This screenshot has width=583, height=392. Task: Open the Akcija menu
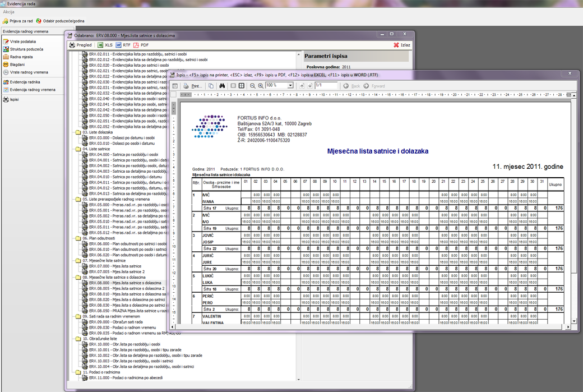8,12
